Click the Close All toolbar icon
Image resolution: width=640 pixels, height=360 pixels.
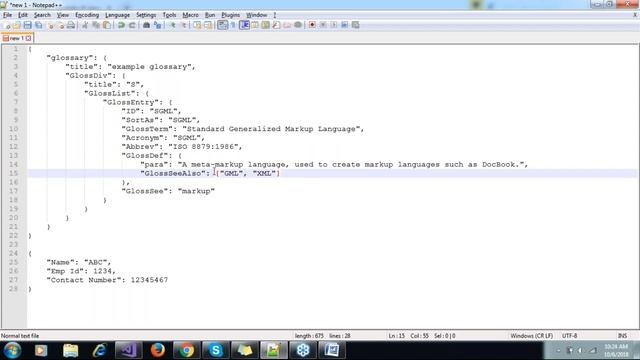[x=61, y=25]
